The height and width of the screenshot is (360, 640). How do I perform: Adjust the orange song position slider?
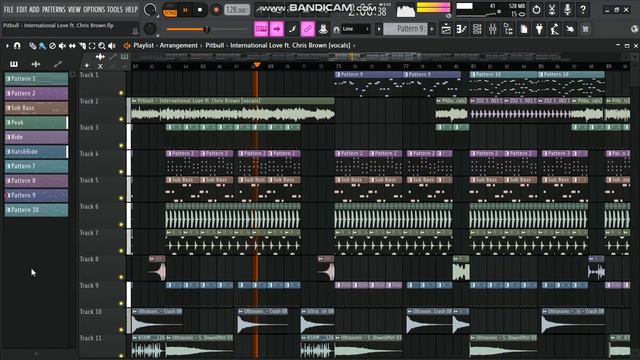tap(207, 29)
